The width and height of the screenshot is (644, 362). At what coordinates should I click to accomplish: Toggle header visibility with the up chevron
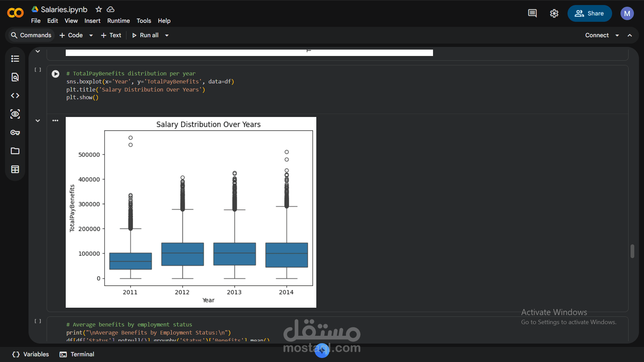630,35
